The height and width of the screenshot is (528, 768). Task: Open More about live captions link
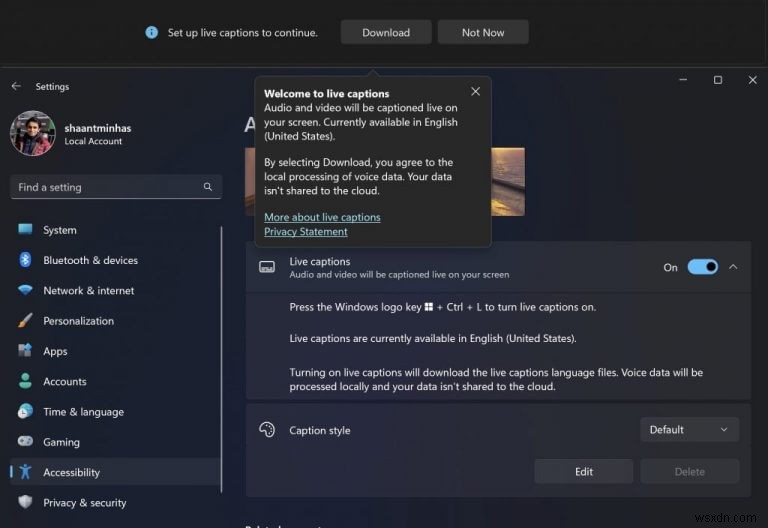click(322, 217)
